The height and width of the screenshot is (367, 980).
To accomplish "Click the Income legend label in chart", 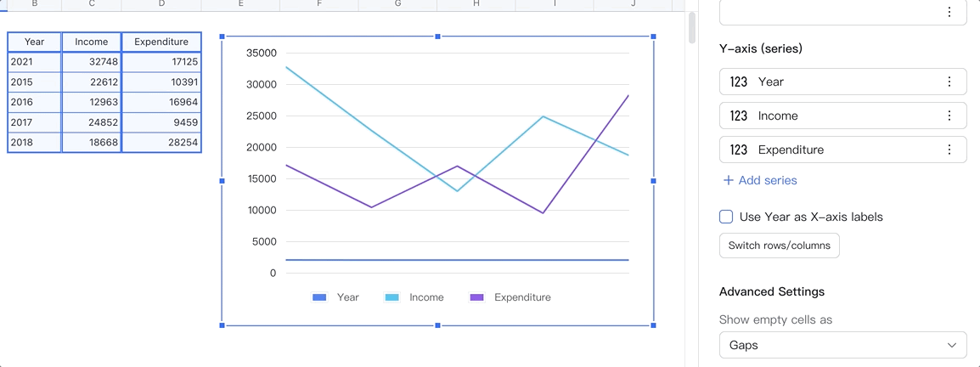I will click(426, 297).
